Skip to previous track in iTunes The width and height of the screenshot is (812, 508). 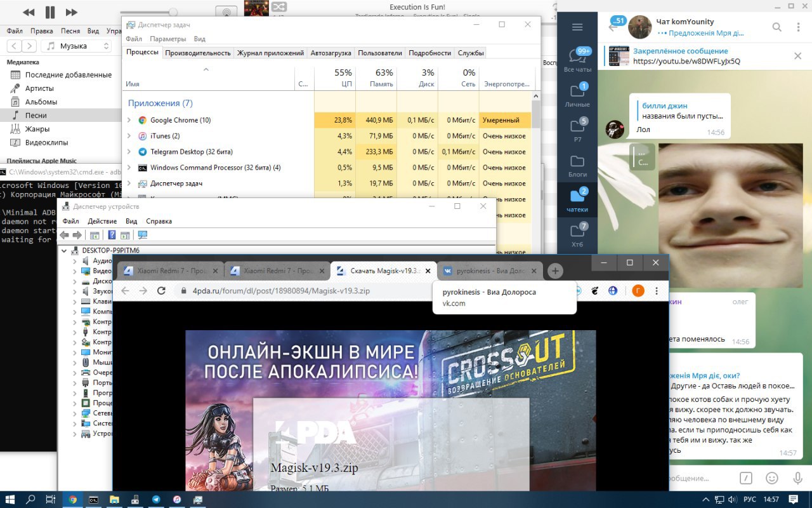[x=29, y=12]
